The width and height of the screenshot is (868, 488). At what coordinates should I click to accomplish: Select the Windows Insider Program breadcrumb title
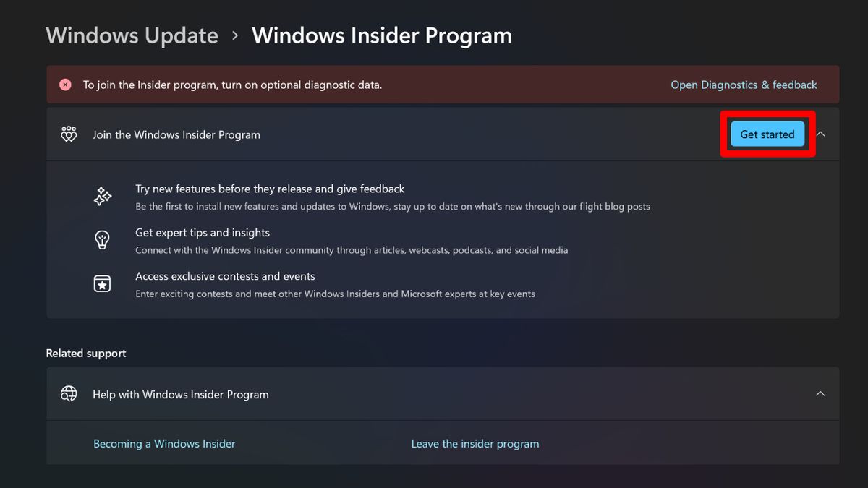tap(382, 35)
